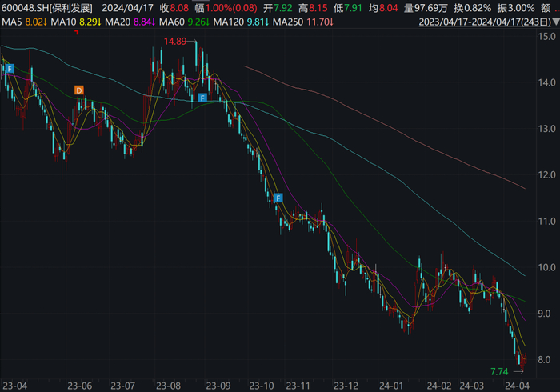Click the MA250 11.70 indicator label
The height and width of the screenshot is (392, 560).
[303, 22]
